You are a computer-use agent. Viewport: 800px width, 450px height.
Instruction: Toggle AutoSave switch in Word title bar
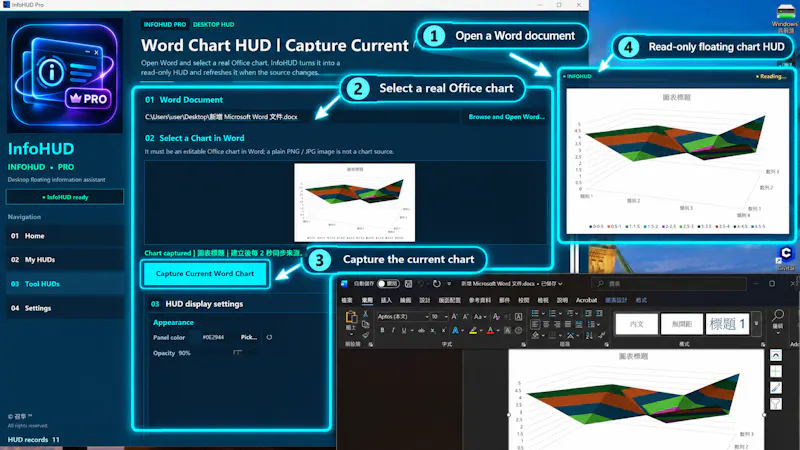coord(388,284)
